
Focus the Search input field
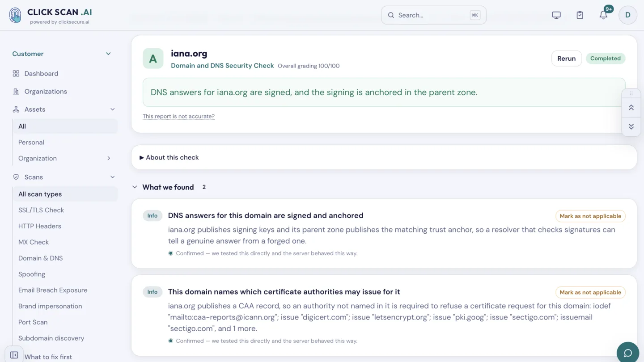coord(433,15)
